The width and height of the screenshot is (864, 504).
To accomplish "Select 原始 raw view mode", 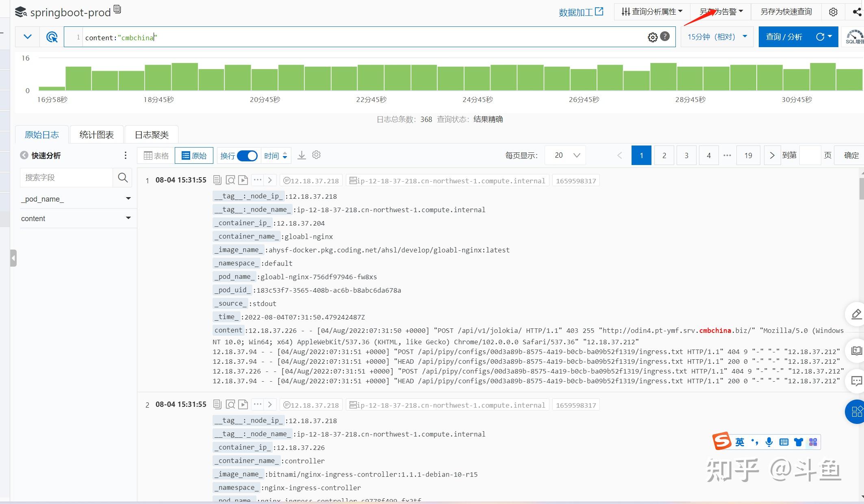I will click(194, 156).
